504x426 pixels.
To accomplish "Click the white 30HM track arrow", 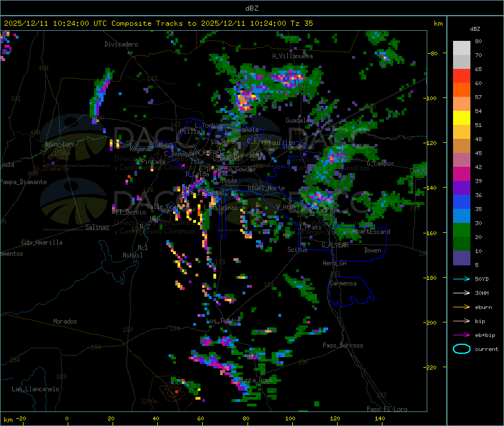I will tap(461, 293).
